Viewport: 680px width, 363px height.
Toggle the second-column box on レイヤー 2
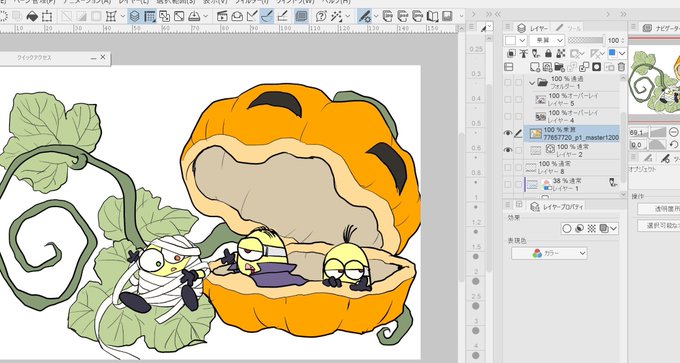click(518, 150)
